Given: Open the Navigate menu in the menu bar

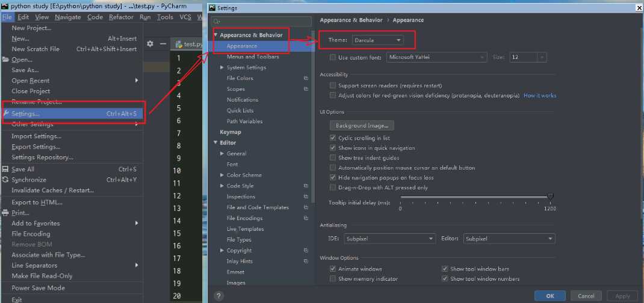Looking at the screenshot, I should click(x=68, y=17).
